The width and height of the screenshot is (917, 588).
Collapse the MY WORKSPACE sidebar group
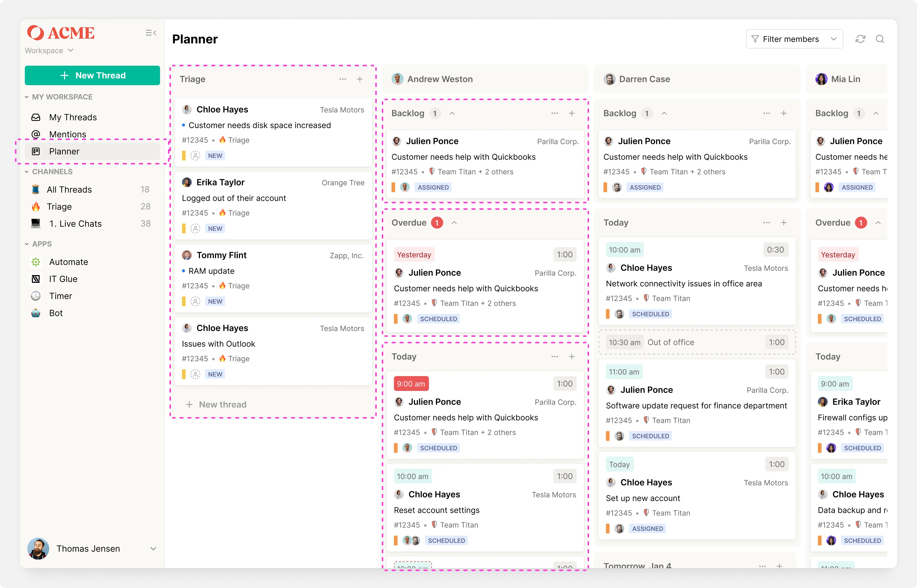(x=27, y=97)
